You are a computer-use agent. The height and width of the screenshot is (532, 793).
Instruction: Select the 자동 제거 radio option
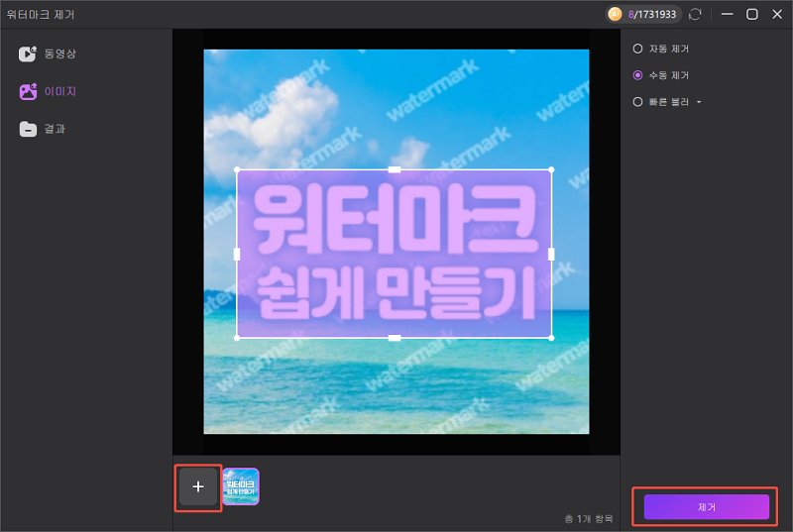638,49
